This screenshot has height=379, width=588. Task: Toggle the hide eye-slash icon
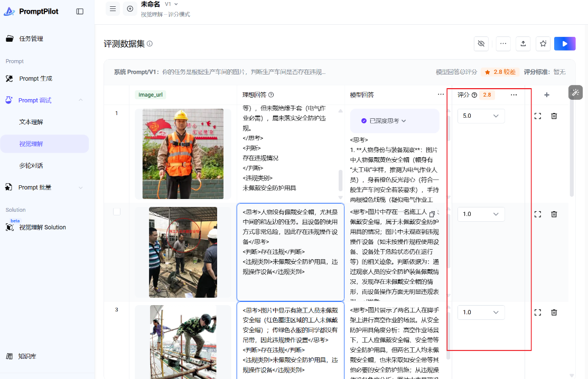481,44
